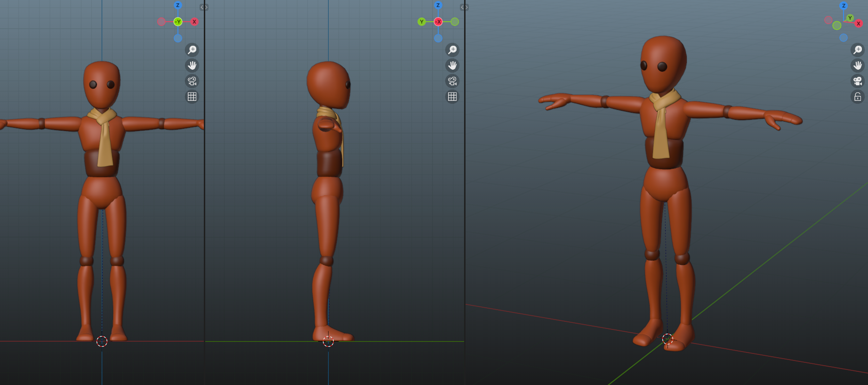Toggle camera view icon in perspective viewport
The image size is (868, 385).
tap(858, 81)
